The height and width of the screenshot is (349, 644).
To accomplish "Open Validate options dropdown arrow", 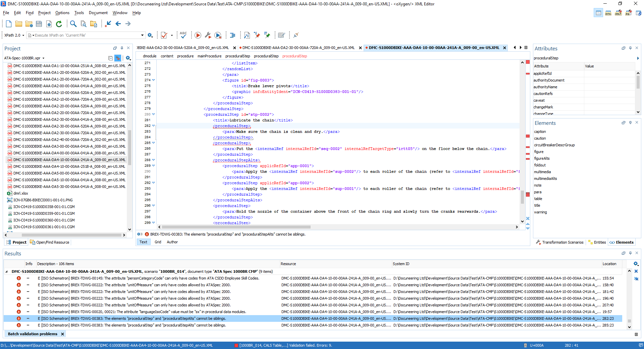I will click(172, 35).
